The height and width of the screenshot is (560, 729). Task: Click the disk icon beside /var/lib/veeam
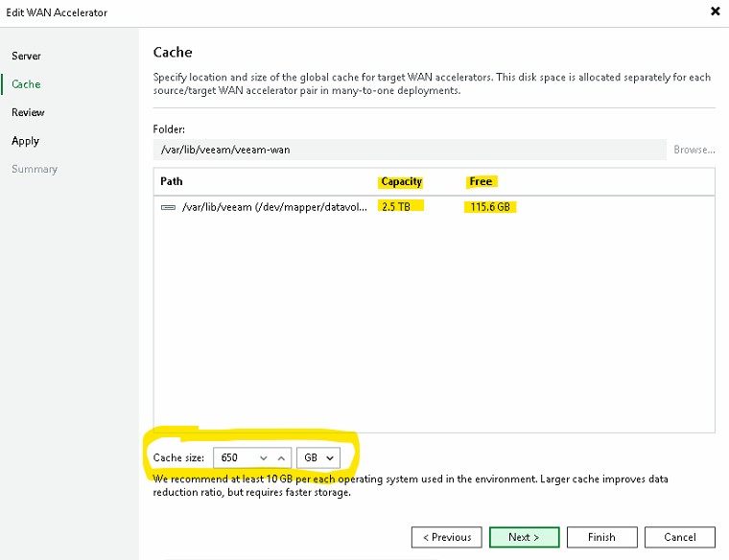tap(168, 207)
